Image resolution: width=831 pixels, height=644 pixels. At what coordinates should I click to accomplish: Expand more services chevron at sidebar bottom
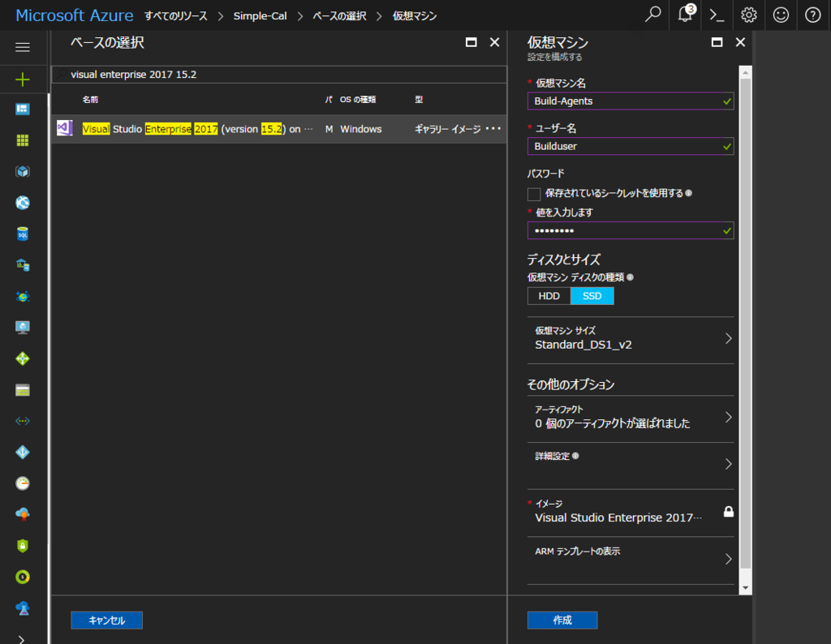(21, 639)
